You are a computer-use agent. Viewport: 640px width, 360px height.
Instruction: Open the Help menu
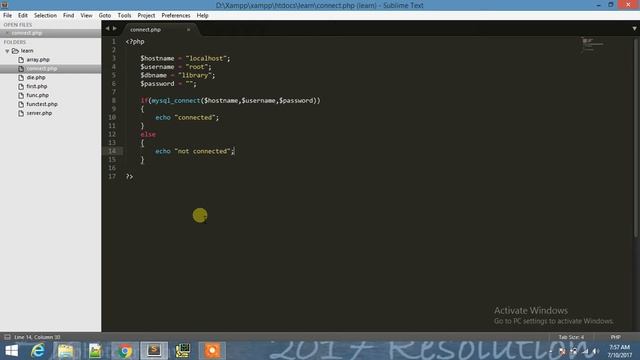point(202,16)
